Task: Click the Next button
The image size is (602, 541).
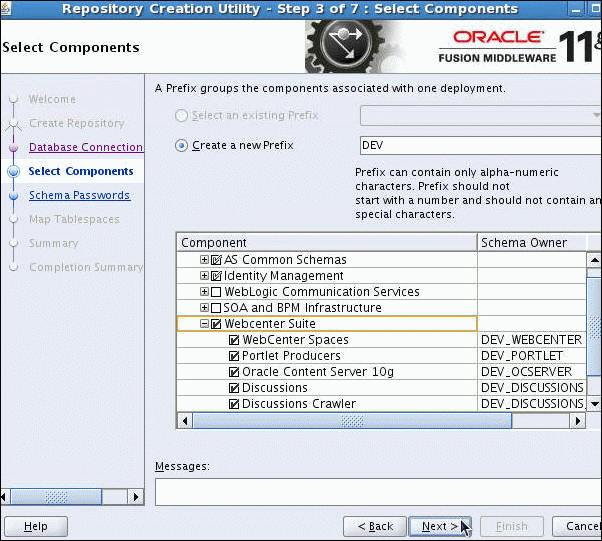Action: pyautogui.click(x=440, y=526)
